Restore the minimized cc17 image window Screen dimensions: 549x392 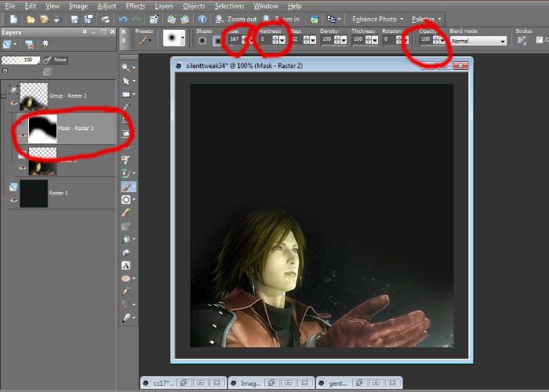pos(184,383)
